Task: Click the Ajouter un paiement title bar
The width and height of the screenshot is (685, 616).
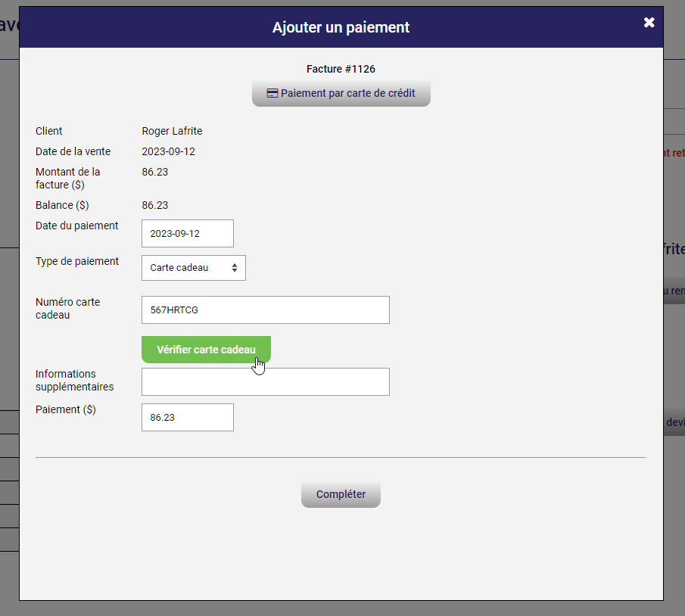Action: click(x=341, y=27)
